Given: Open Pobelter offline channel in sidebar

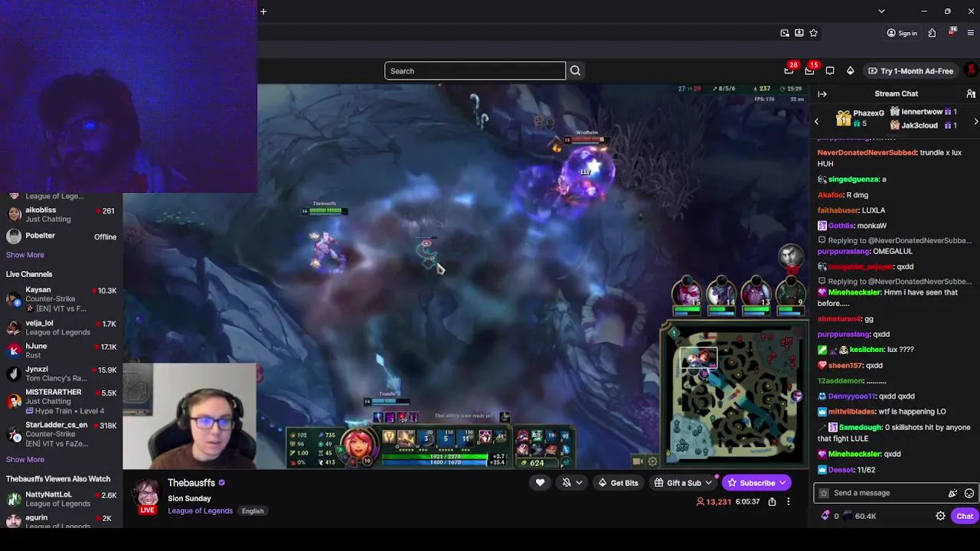Looking at the screenshot, I should (x=61, y=236).
